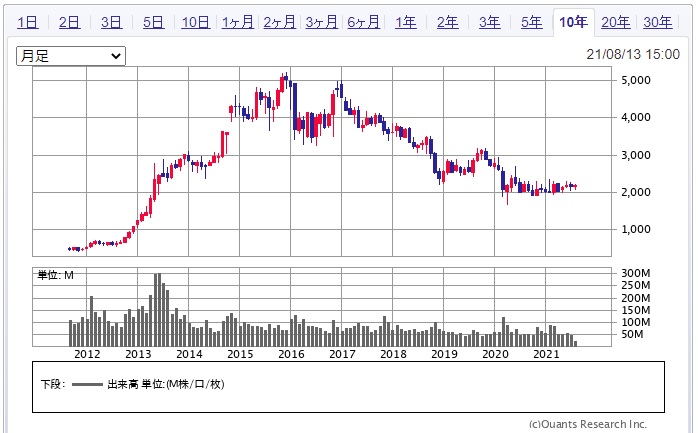This screenshot has width=698, height=433.
Task: Click the 2012 year axis label
Action: (x=87, y=354)
